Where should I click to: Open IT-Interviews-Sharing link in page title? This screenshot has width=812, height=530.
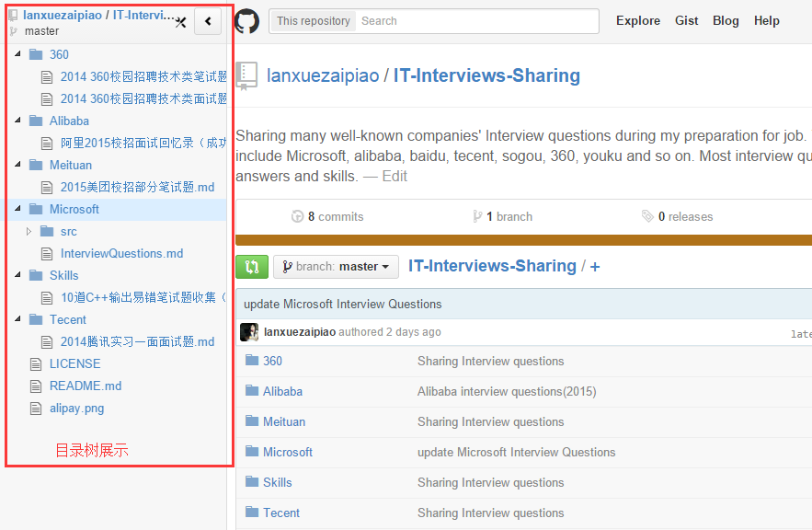pyautogui.click(x=486, y=75)
